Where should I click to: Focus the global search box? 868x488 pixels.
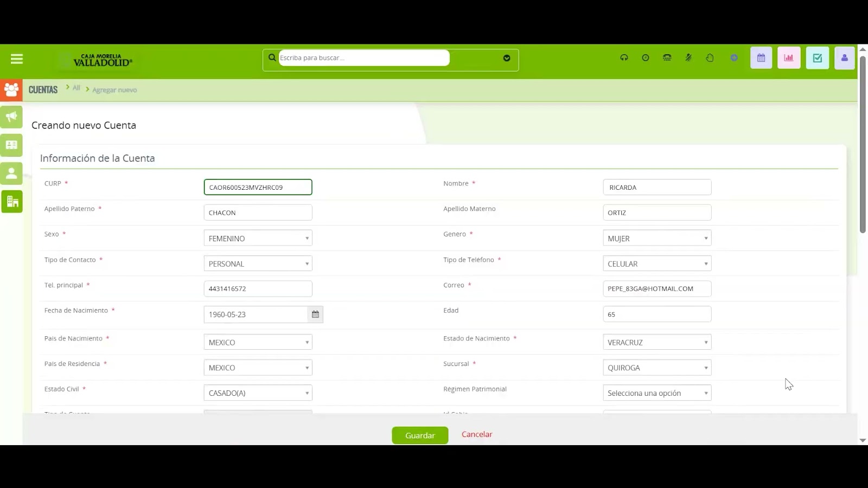tap(364, 58)
